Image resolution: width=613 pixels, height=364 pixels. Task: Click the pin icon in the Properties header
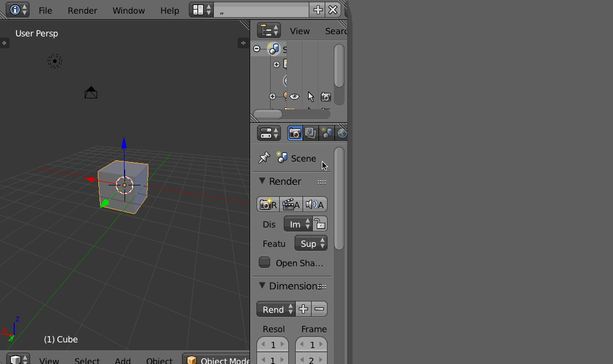click(x=264, y=158)
